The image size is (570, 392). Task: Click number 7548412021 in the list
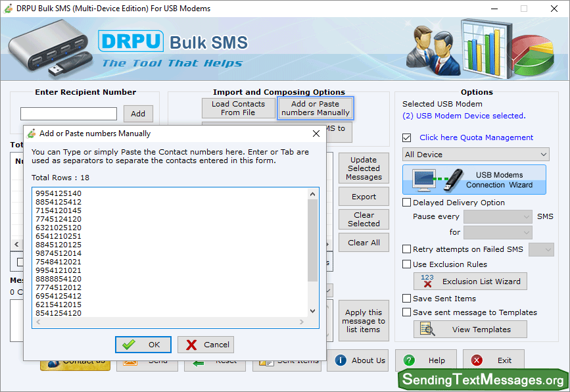59,262
